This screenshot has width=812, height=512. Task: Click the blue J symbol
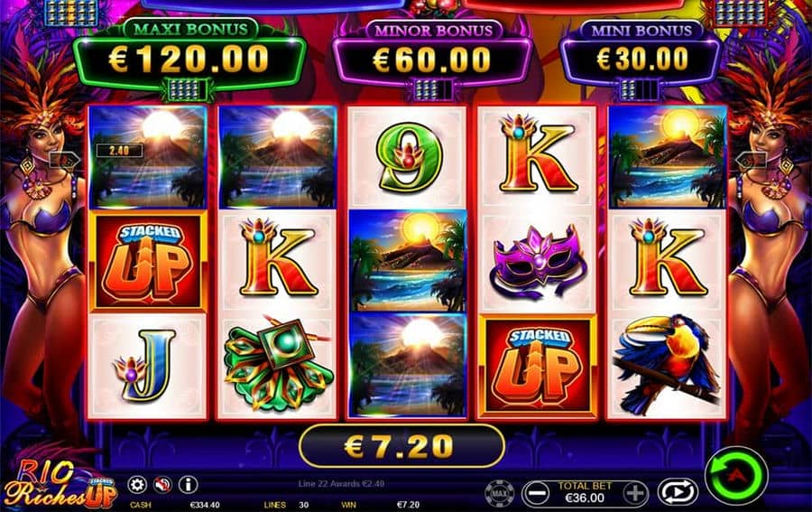coord(147,367)
